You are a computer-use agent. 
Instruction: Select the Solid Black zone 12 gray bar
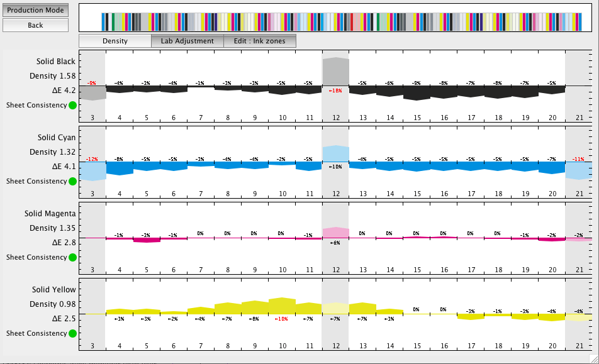pyautogui.click(x=335, y=72)
